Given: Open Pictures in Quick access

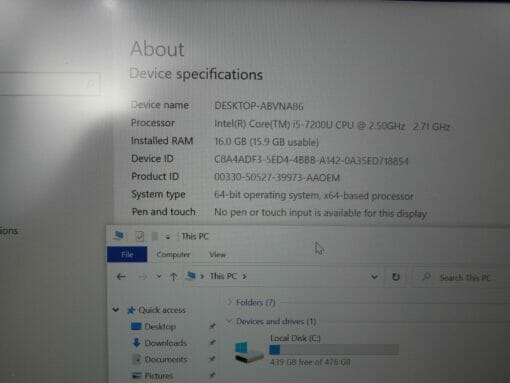Looking at the screenshot, I should pos(159,376).
